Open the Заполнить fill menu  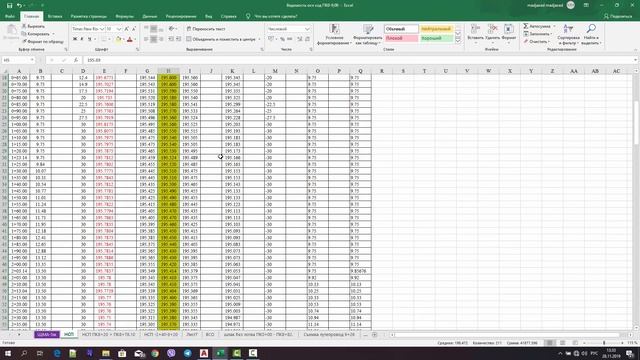coord(538,34)
